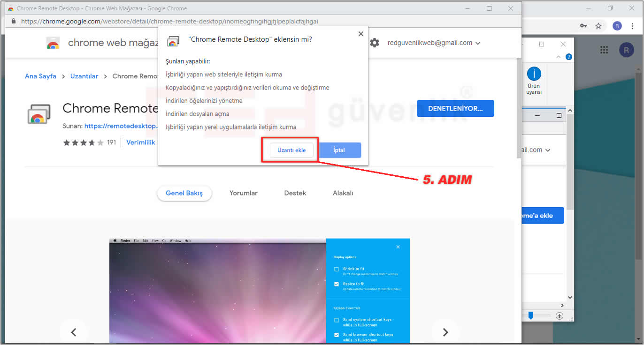Open the Uzantılar breadcrumb link
This screenshot has width=644, height=345.
click(84, 76)
